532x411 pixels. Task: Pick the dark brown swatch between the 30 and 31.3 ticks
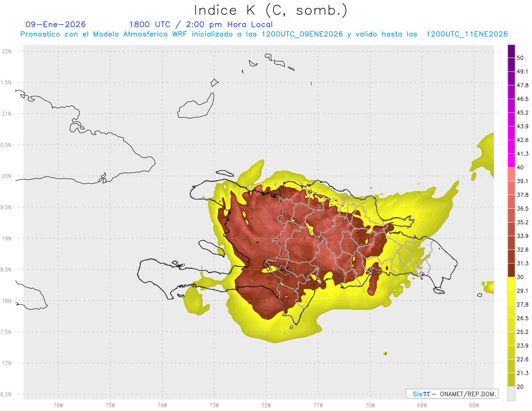[511, 270]
